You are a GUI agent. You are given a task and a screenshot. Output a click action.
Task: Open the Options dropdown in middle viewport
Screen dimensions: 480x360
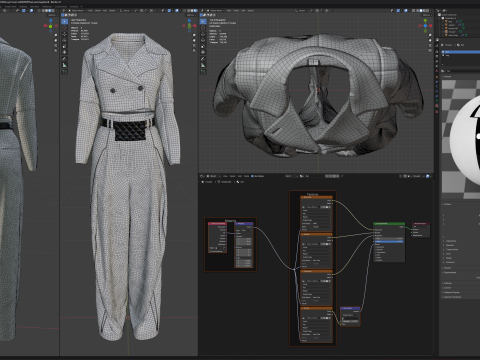click(190, 15)
